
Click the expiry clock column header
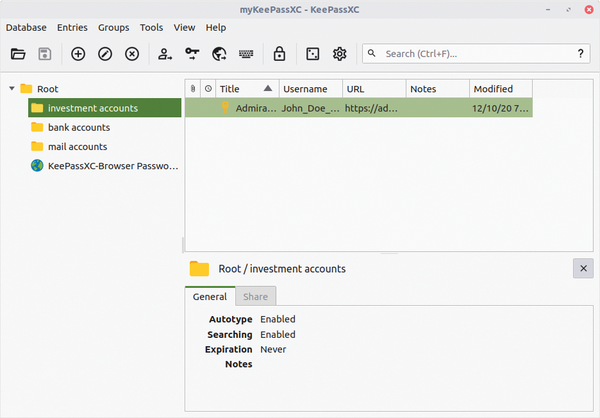pos(208,89)
